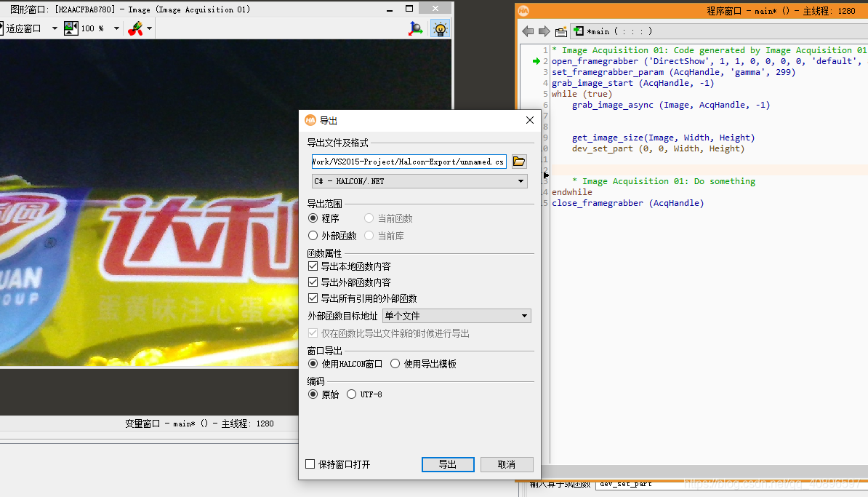
Task: Click the folder browse icon for export path
Action: tap(518, 162)
